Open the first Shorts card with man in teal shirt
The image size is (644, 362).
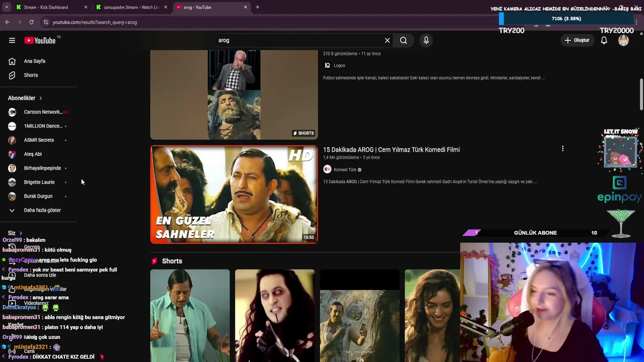pyautogui.click(x=190, y=316)
